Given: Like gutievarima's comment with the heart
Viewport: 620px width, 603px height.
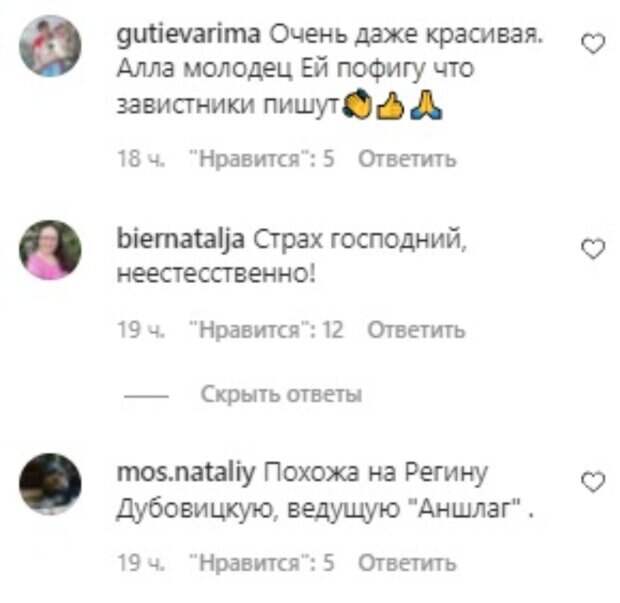Looking at the screenshot, I should tap(593, 43).
